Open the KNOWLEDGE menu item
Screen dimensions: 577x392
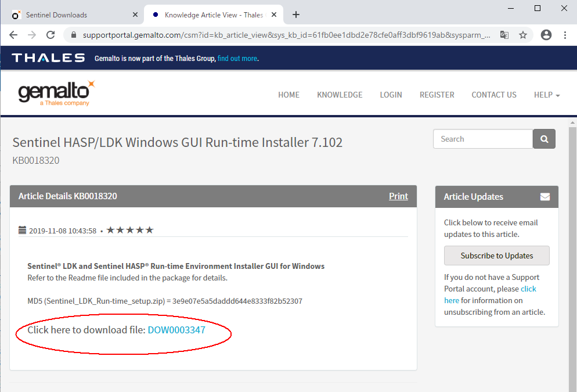click(340, 95)
